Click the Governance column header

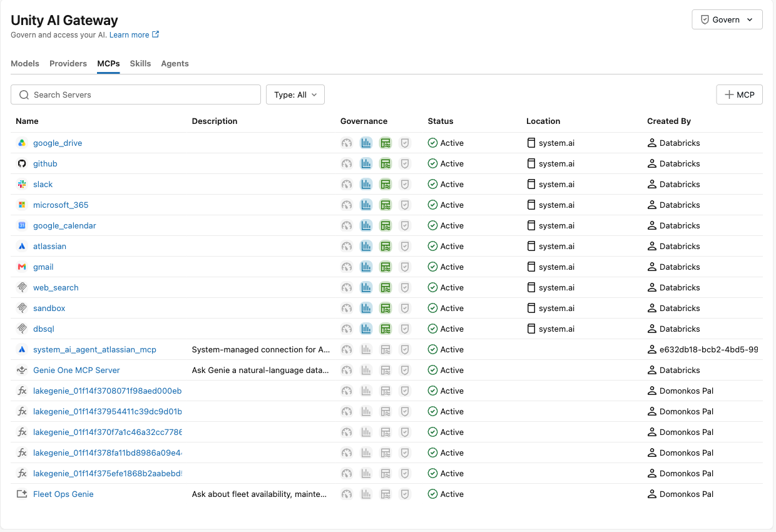click(364, 121)
